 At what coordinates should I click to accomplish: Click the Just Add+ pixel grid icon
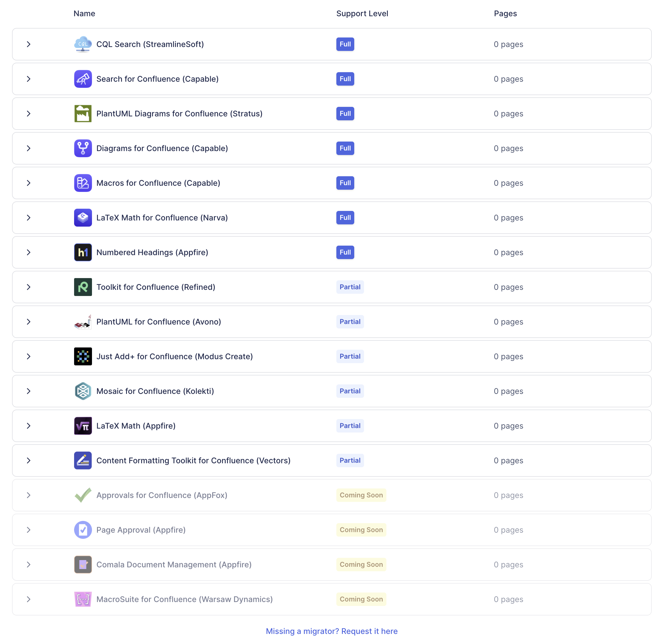[83, 356]
